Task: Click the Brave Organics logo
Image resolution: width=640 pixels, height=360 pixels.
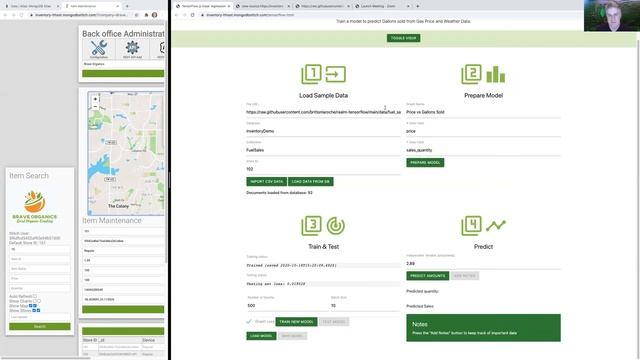Action: 35,207
